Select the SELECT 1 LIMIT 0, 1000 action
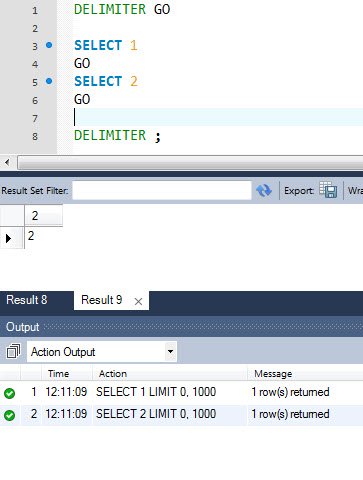 click(156, 392)
